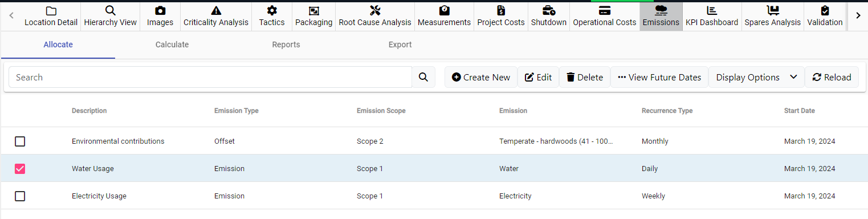Switch to the Allocate sub-tab
Viewport: 868px width, 219px height.
tap(58, 44)
